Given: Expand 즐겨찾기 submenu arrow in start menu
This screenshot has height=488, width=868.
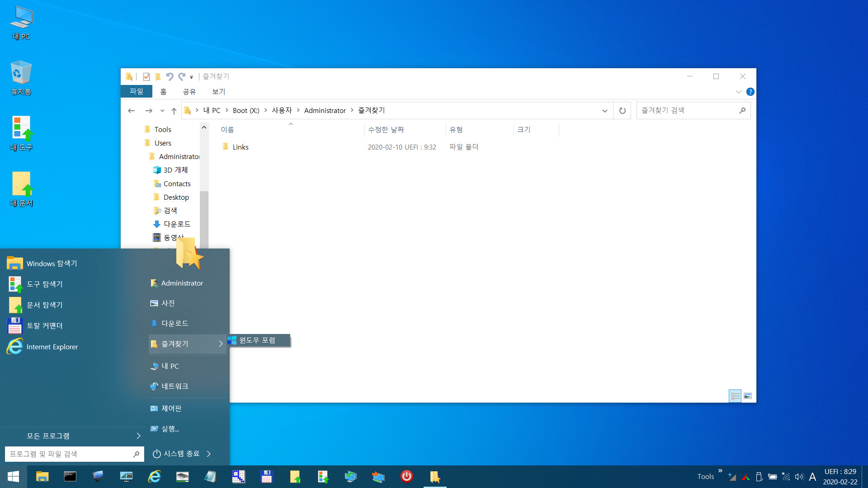Looking at the screenshot, I should click(x=221, y=344).
